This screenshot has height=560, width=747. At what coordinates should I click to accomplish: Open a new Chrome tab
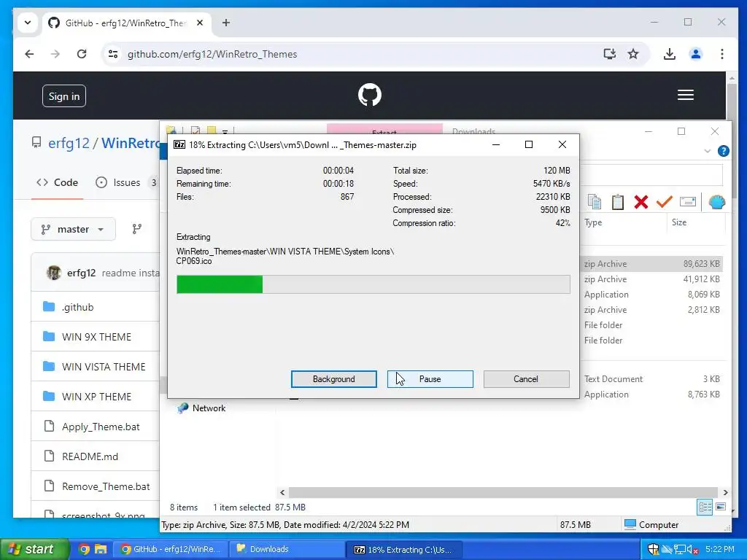226,23
